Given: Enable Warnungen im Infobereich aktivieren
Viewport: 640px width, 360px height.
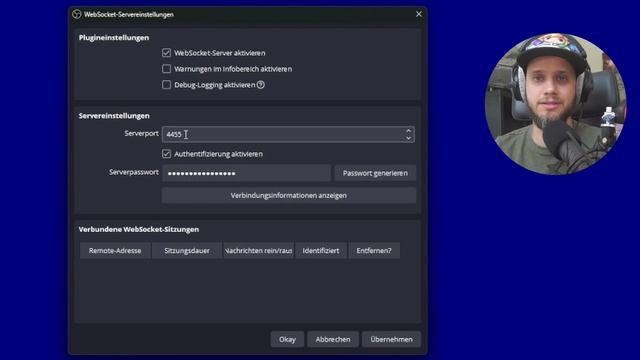Looking at the screenshot, I should coord(166,69).
